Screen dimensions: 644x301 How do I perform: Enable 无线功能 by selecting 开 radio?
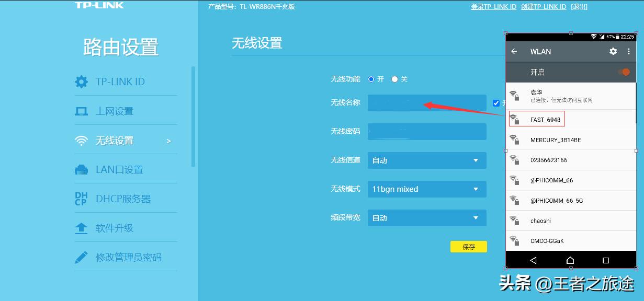[x=371, y=79]
